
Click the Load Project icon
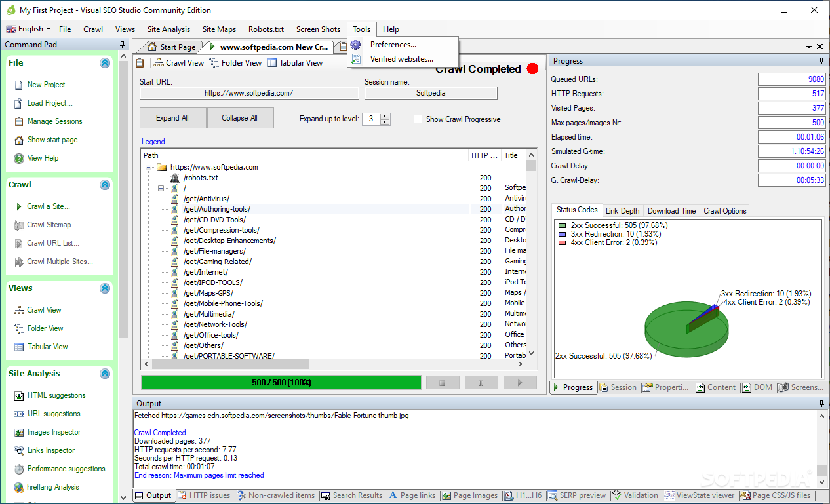tap(19, 103)
